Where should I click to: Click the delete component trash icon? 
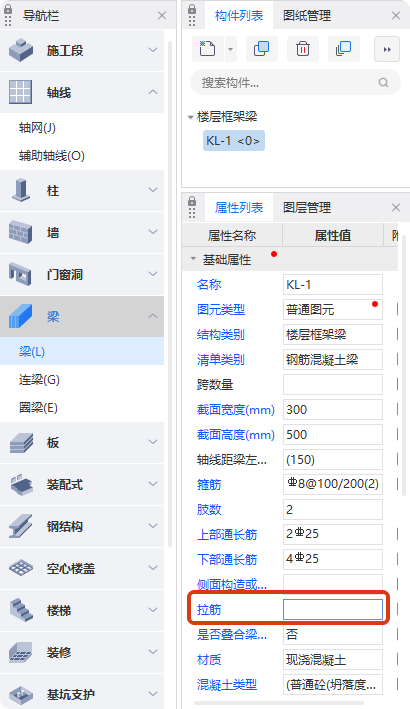[x=302, y=49]
